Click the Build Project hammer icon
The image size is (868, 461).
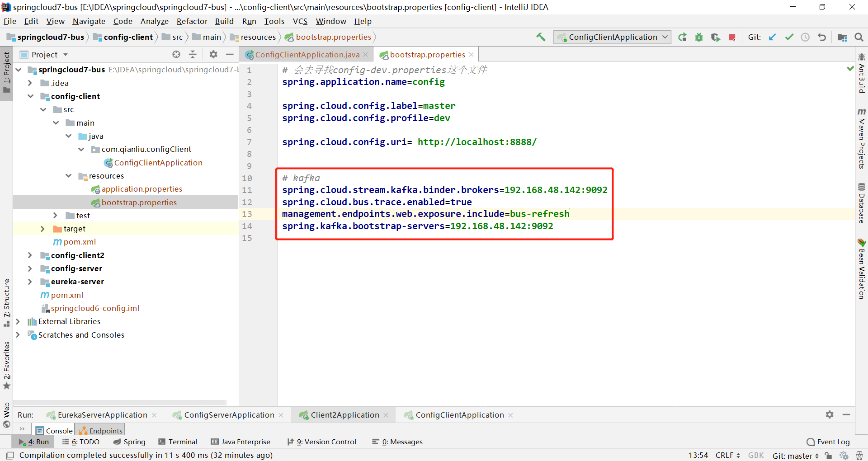coord(541,37)
